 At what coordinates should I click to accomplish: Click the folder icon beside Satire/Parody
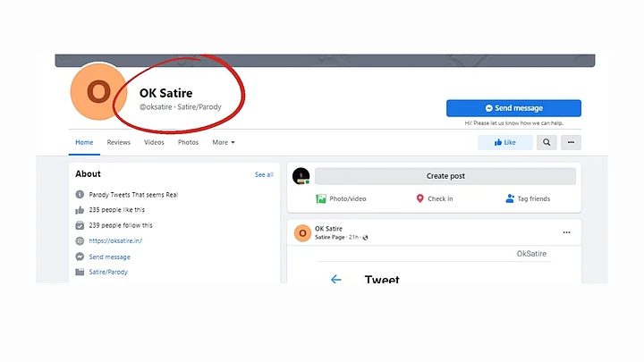point(80,272)
